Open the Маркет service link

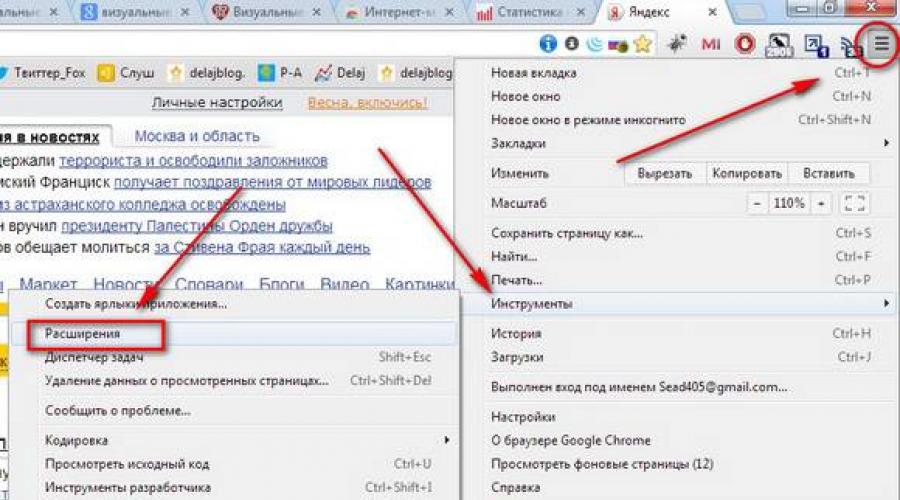(48, 284)
